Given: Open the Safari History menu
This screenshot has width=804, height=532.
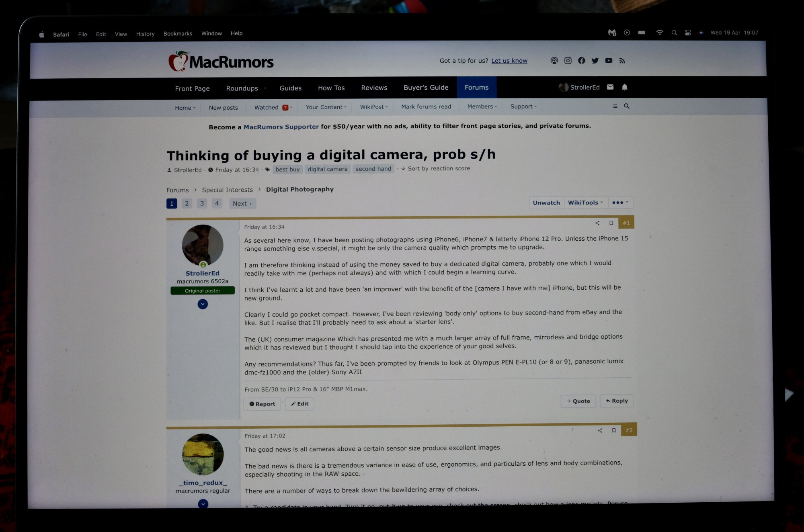Looking at the screenshot, I should 145,34.
